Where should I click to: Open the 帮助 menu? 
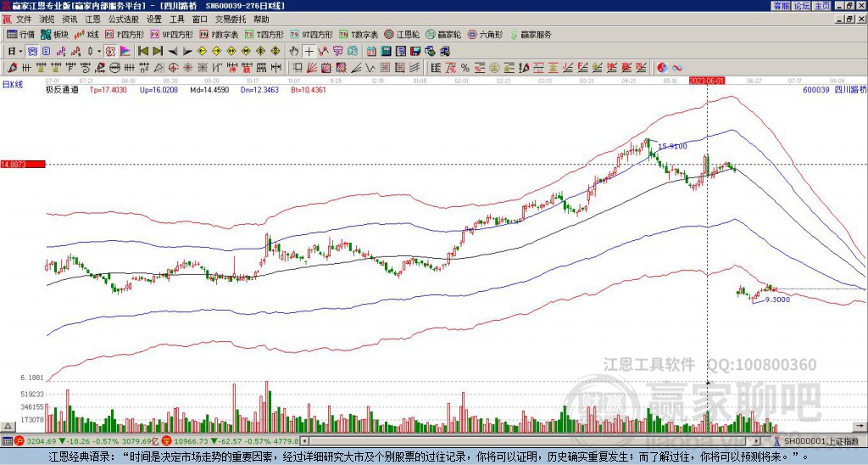point(261,20)
